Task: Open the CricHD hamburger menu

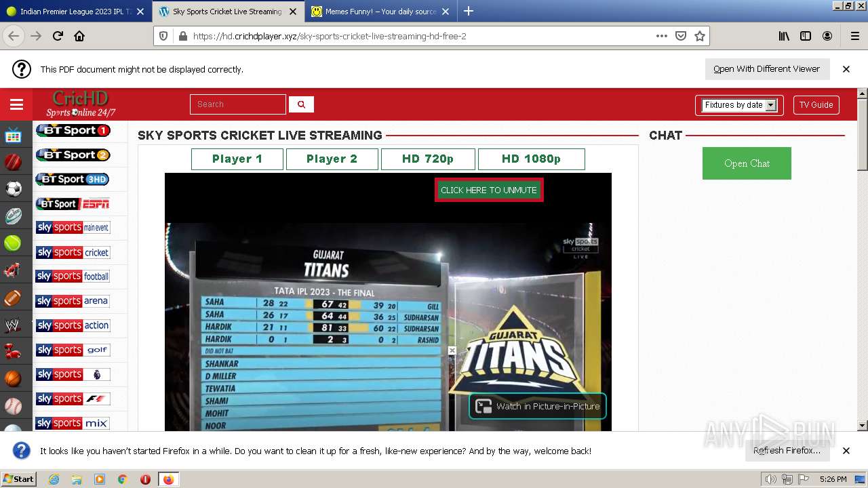Action: point(16,104)
